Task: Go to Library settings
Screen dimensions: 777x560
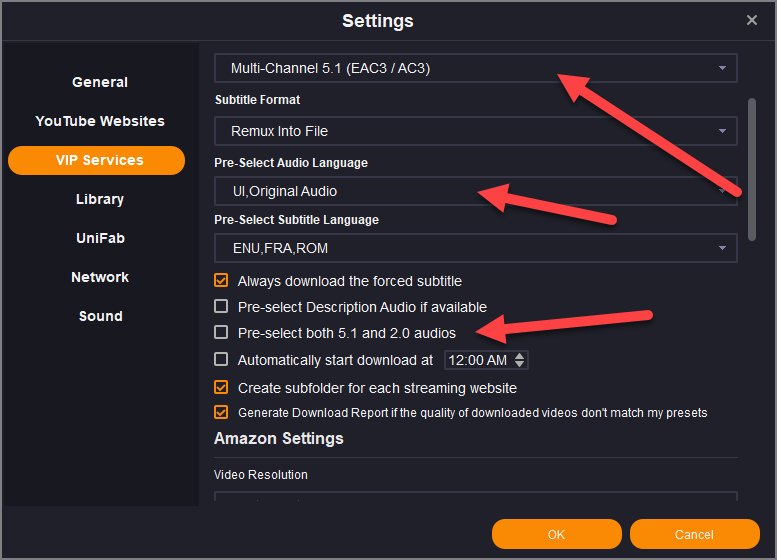Action: click(x=100, y=199)
